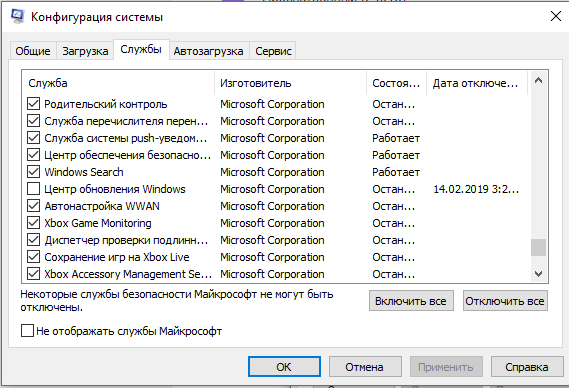Viewport: 569px width, 388px height.
Task: Click the services list scrollbar thumb
Action: (539, 247)
